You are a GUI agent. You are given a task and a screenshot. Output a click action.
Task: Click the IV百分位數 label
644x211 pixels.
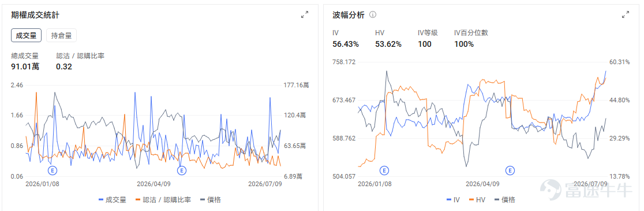click(471, 33)
